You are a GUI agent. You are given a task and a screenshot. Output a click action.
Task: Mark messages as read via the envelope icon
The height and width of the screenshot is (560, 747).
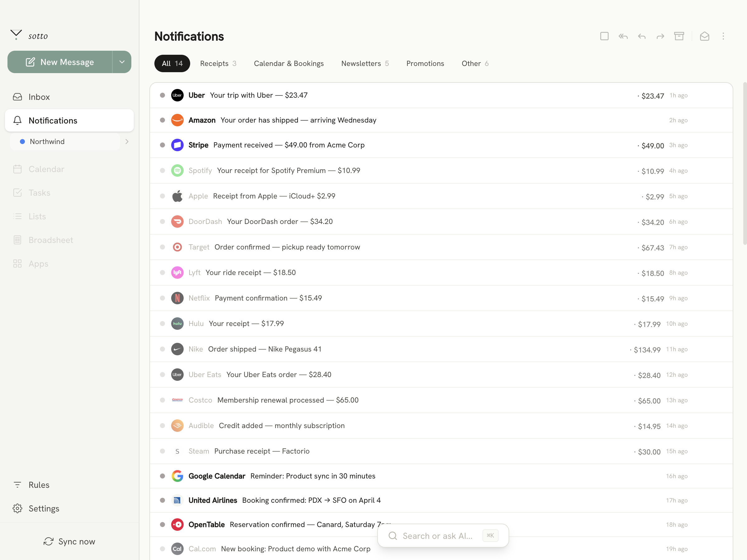pos(704,36)
